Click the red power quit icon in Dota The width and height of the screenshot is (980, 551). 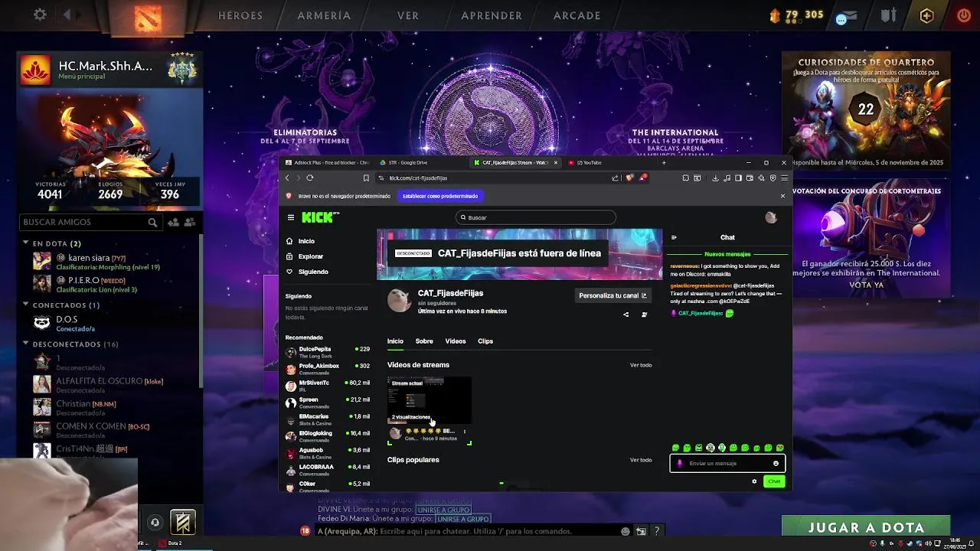964,15
